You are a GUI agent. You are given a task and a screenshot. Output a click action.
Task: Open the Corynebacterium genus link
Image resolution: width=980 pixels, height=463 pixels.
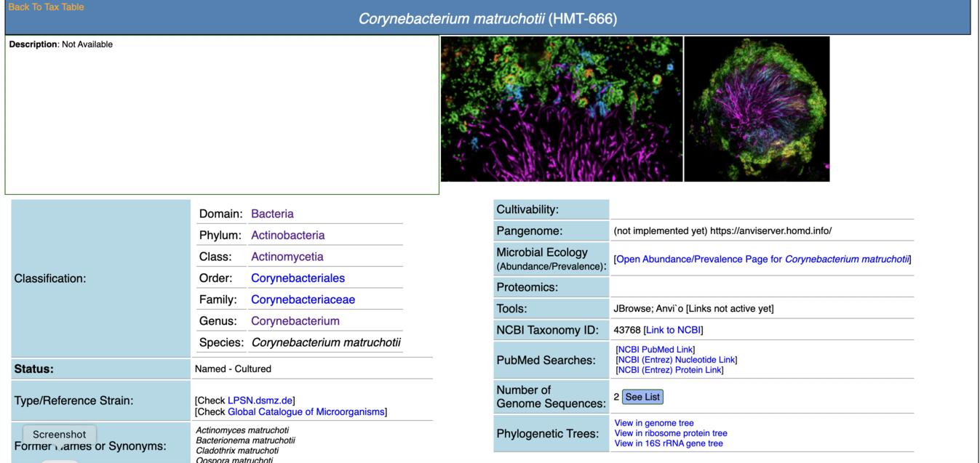[x=295, y=321]
